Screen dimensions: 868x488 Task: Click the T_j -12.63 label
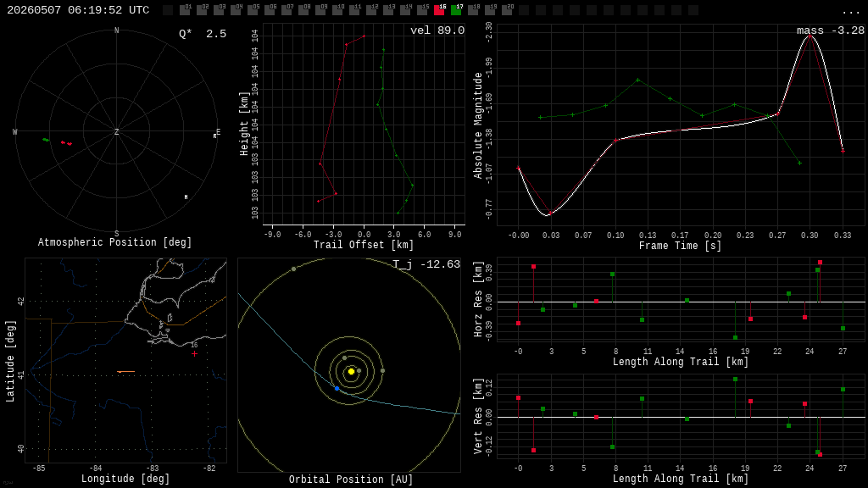coord(426,264)
